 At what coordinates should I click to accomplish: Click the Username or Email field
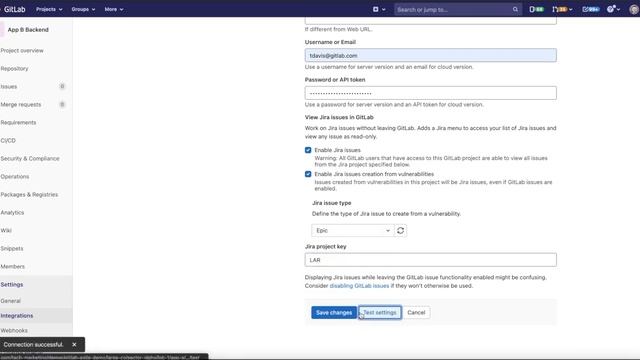(x=430, y=55)
